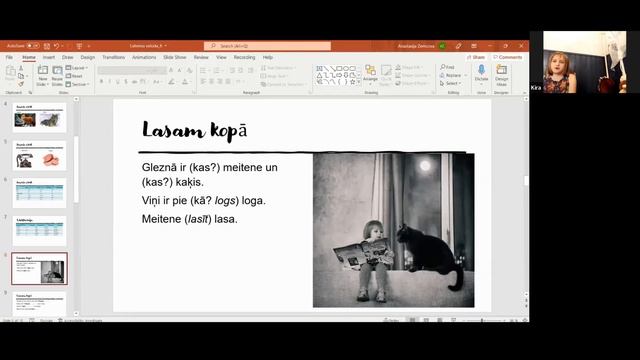Click the Search box in title bar
The height and width of the screenshot is (360, 640).
click(267, 46)
